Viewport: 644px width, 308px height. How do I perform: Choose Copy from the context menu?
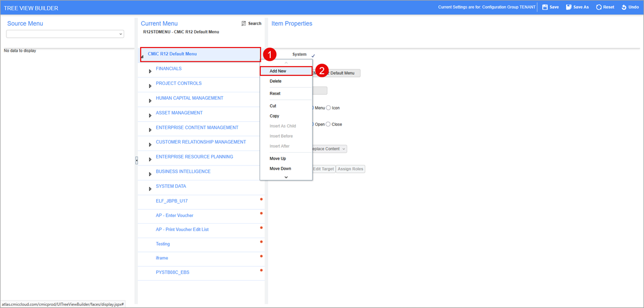[286, 116]
